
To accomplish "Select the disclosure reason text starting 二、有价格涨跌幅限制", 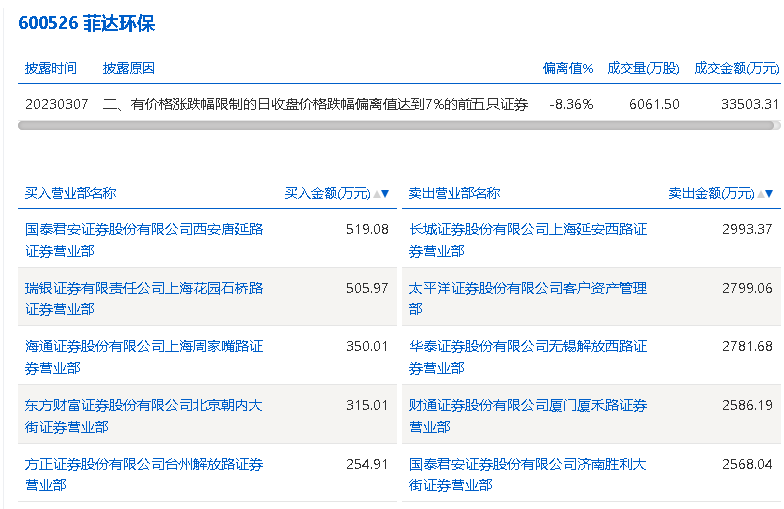I will (315, 104).
